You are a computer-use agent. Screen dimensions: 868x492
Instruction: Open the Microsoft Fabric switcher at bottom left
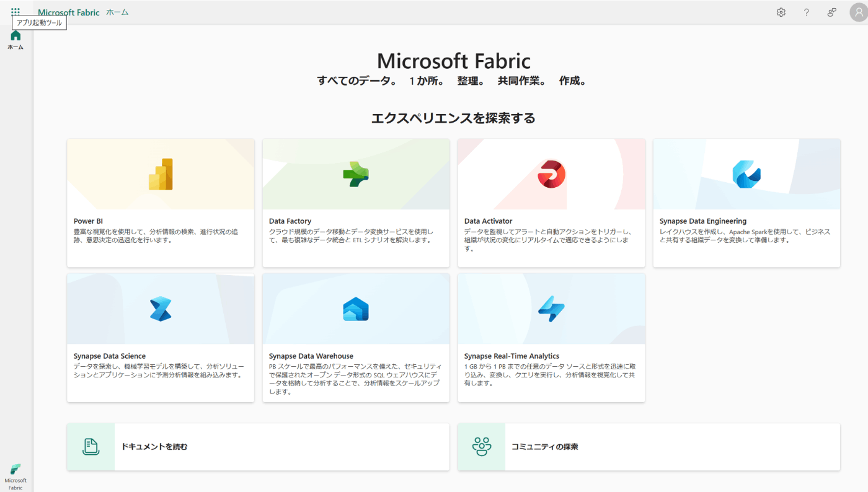15,477
